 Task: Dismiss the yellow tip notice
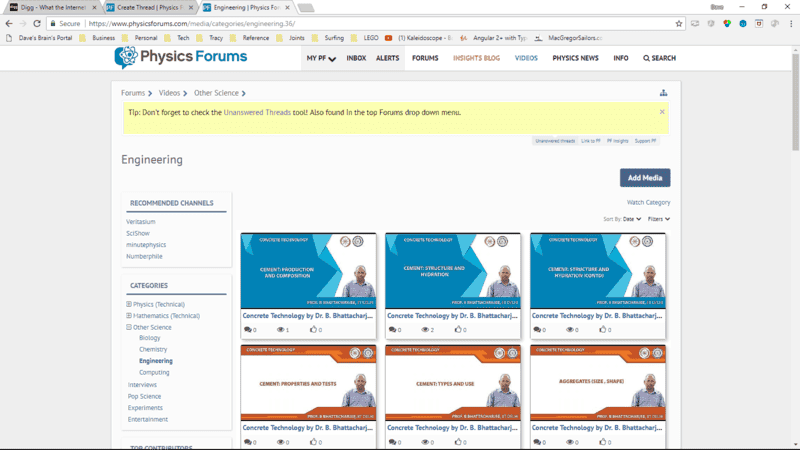(x=662, y=112)
